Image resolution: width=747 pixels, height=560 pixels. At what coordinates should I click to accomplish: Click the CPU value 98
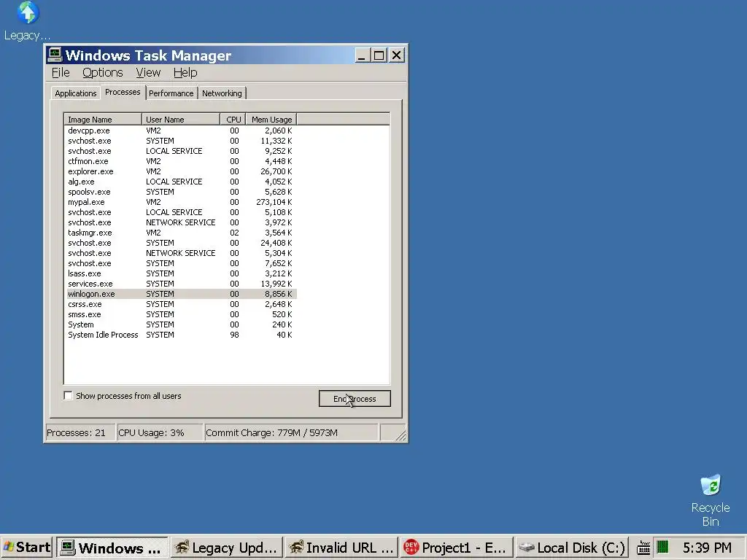tap(234, 335)
